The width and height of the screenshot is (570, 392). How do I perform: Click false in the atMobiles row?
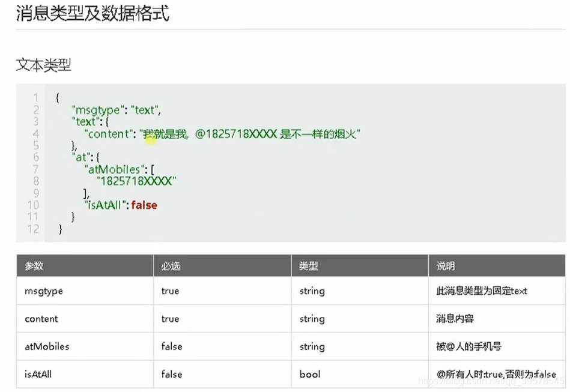pyautogui.click(x=172, y=346)
